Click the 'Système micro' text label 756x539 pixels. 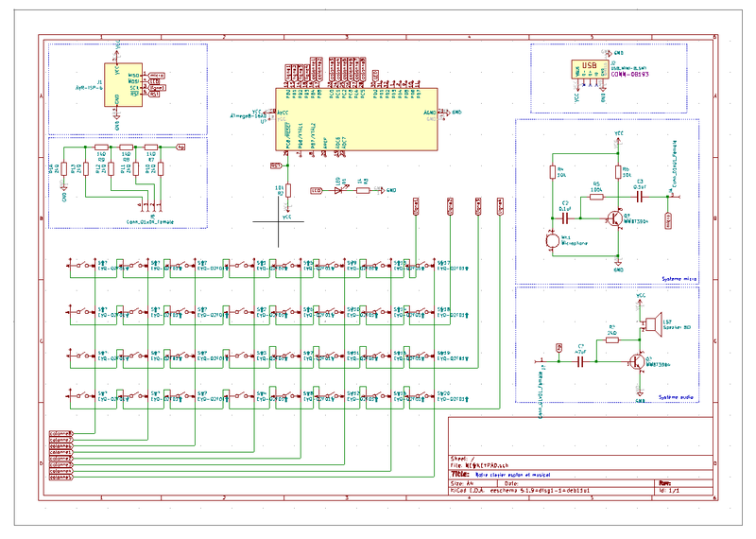click(x=679, y=279)
